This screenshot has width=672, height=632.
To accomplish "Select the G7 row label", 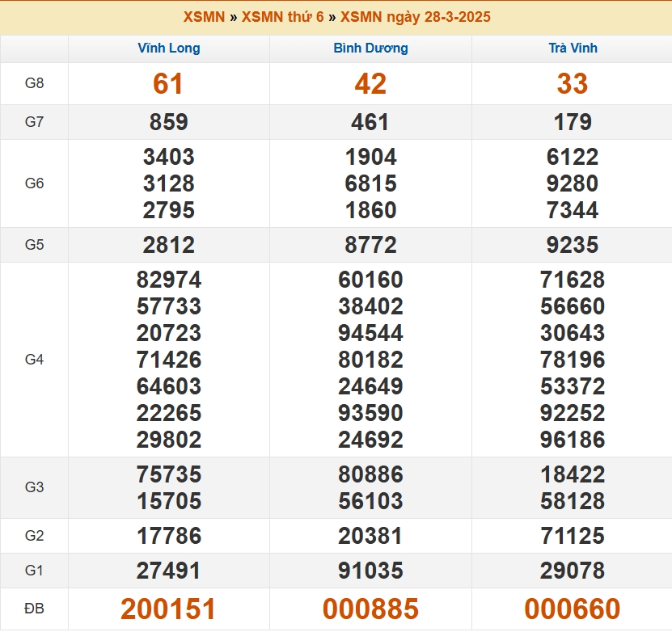I will (x=34, y=122).
